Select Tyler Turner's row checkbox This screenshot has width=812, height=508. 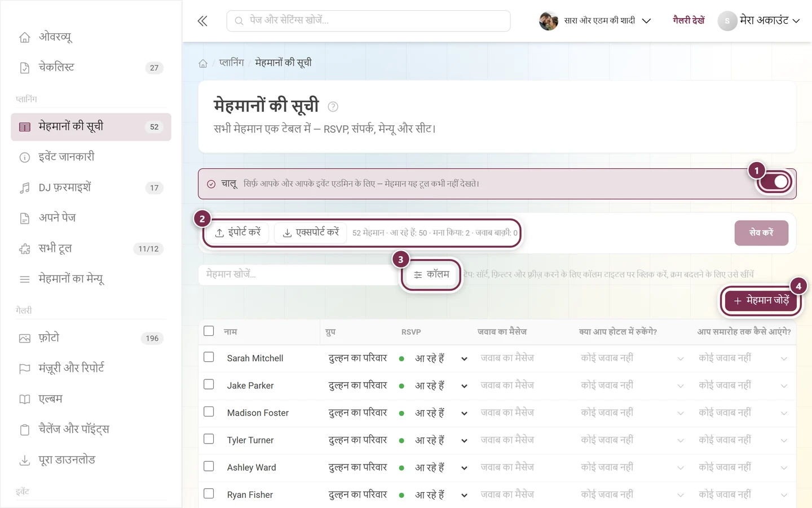click(x=209, y=439)
